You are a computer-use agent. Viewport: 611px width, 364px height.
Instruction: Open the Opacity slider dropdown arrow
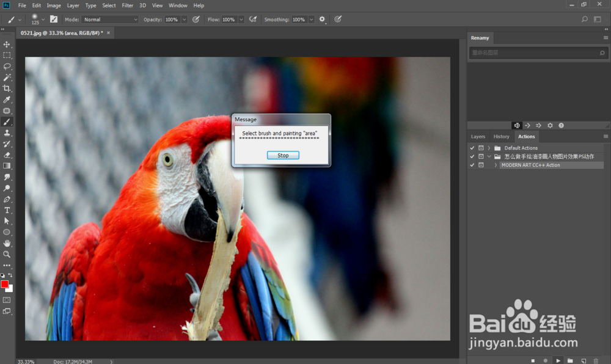(185, 20)
